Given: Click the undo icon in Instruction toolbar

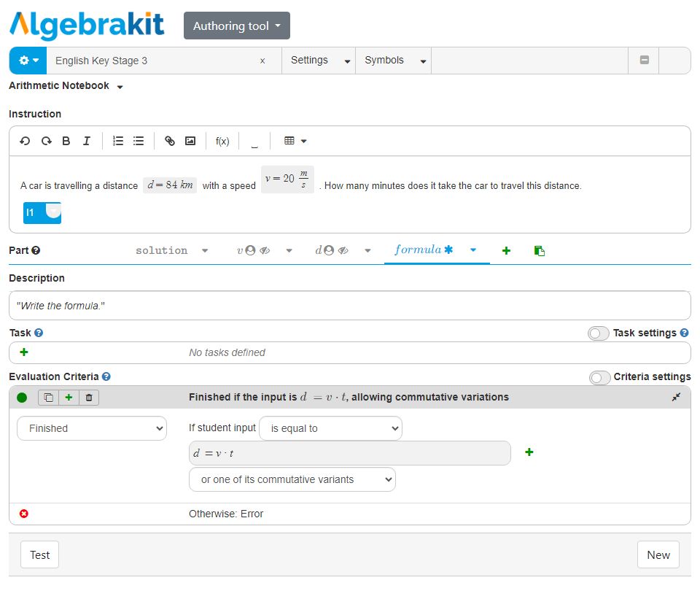Looking at the screenshot, I should pos(25,141).
